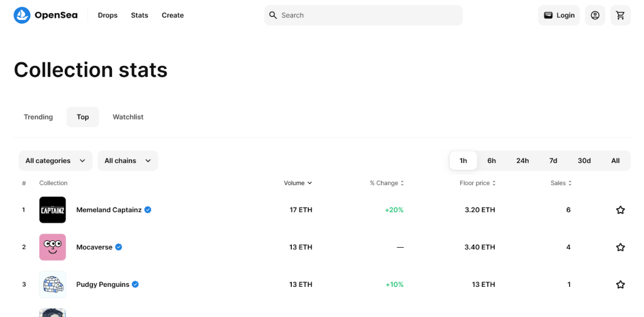Star the Mocaverse collection
644x317 pixels.
[x=620, y=247]
